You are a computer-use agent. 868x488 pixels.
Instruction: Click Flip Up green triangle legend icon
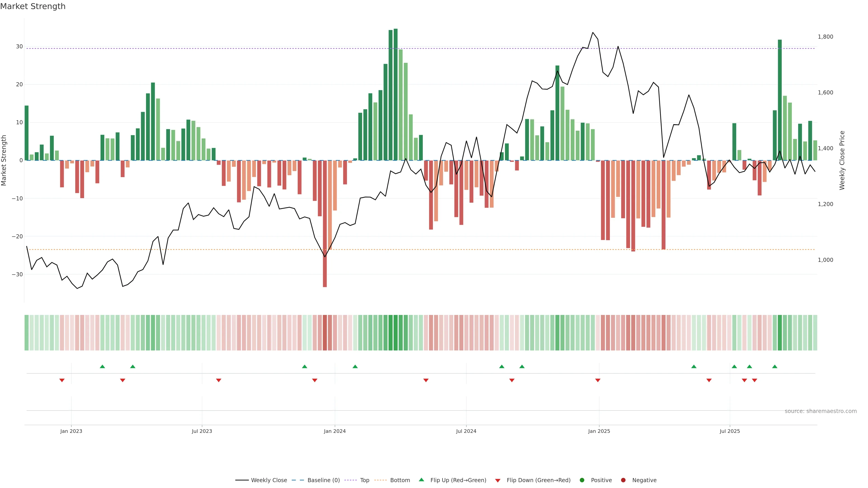[x=421, y=480]
